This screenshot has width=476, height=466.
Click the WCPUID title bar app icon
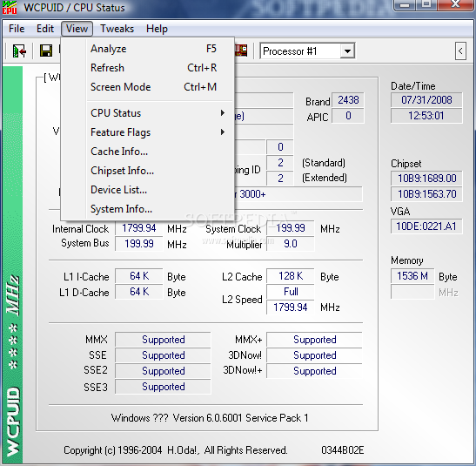[x=9, y=8]
